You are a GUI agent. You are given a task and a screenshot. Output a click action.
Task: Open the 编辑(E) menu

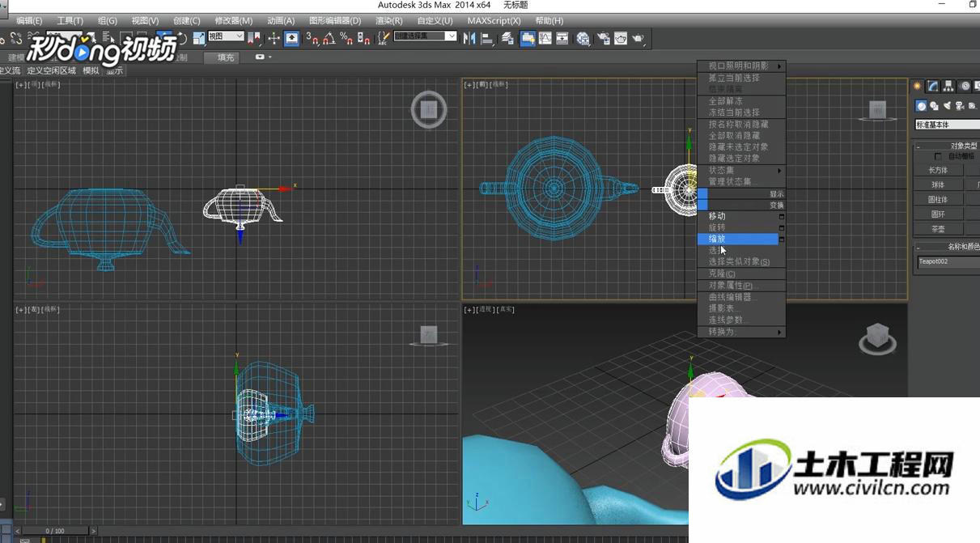pos(30,20)
